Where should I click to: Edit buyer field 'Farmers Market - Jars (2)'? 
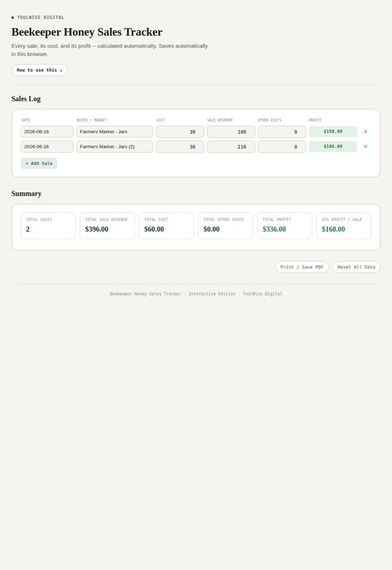tap(115, 146)
